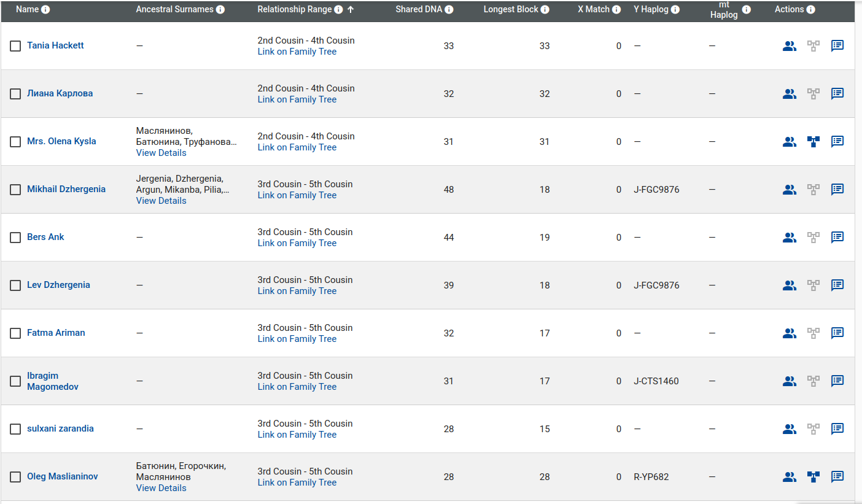The width and height of the screenshot is (862, 504).
Task: Click info icon next to X Match
Action: pyautogui.click(x=616, y=10)
